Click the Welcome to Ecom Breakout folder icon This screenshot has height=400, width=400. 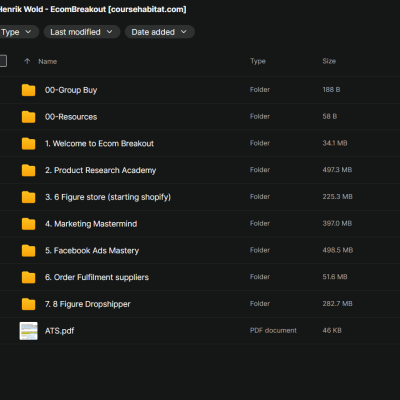pos(28,144)
